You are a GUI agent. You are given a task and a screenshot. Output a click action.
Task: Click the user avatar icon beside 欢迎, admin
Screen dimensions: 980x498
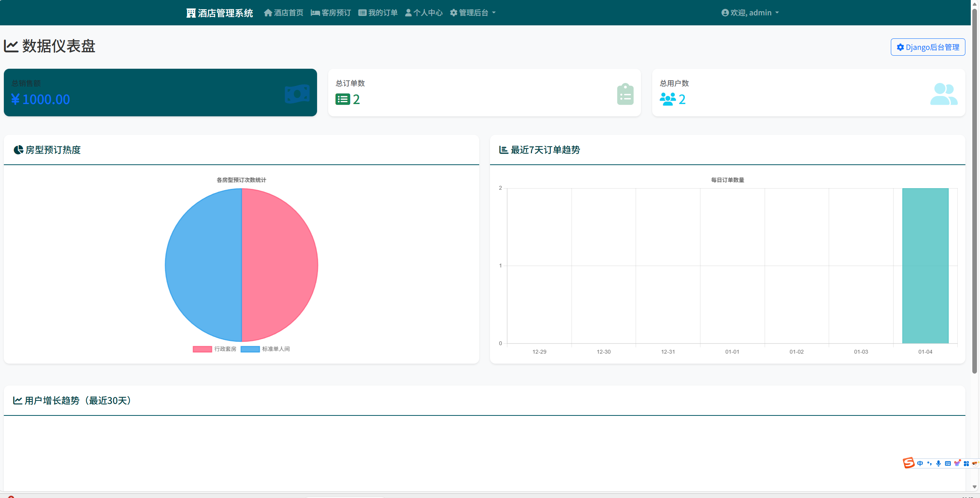tap(725, 13)
